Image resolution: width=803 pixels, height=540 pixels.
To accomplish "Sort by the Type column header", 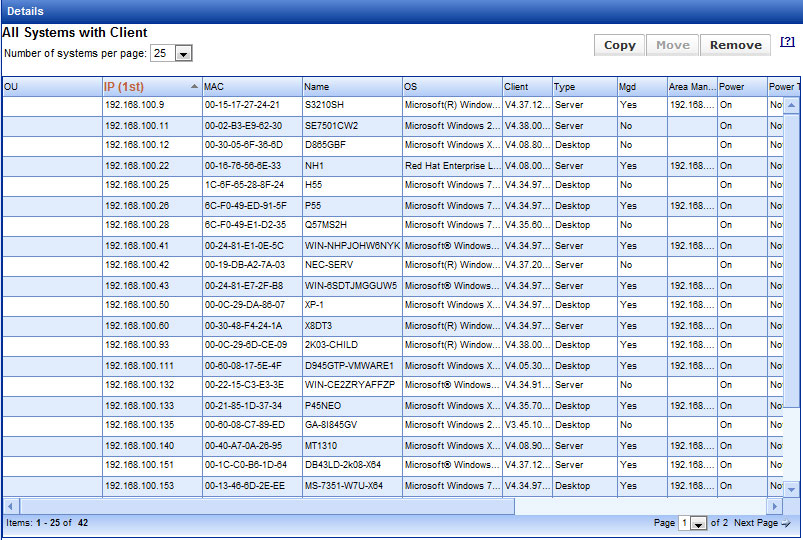I will click(x=583, y=87).
